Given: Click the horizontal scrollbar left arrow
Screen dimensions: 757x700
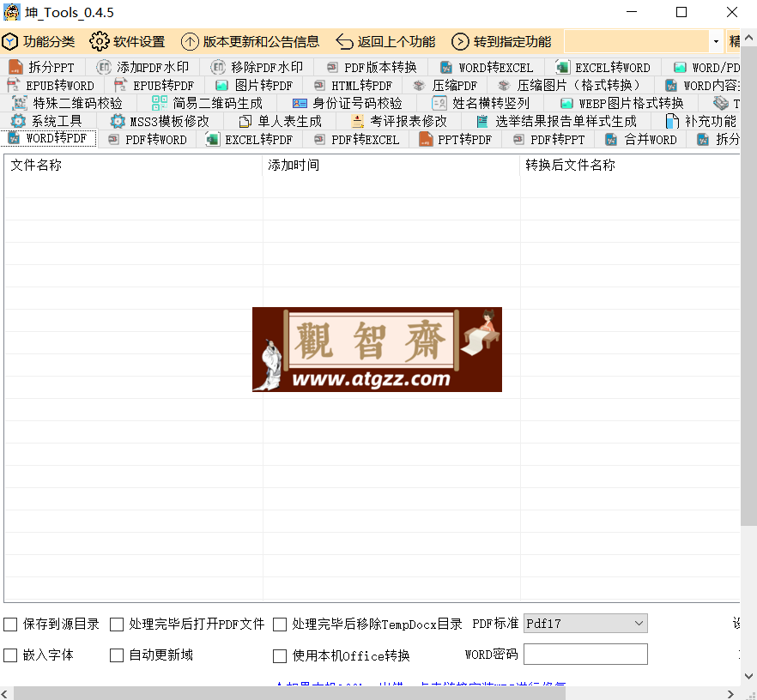Looking at the screenshot, I should click(x=5, y=694).
